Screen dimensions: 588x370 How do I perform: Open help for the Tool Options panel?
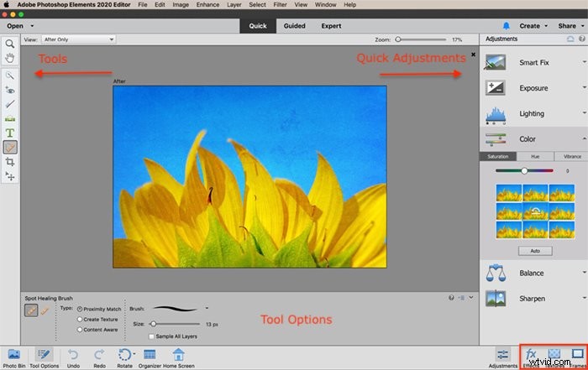pos(451,298)
